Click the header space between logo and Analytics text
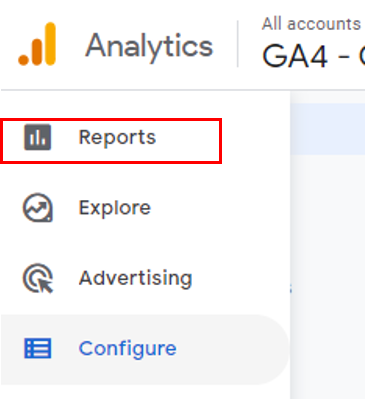 71,45
